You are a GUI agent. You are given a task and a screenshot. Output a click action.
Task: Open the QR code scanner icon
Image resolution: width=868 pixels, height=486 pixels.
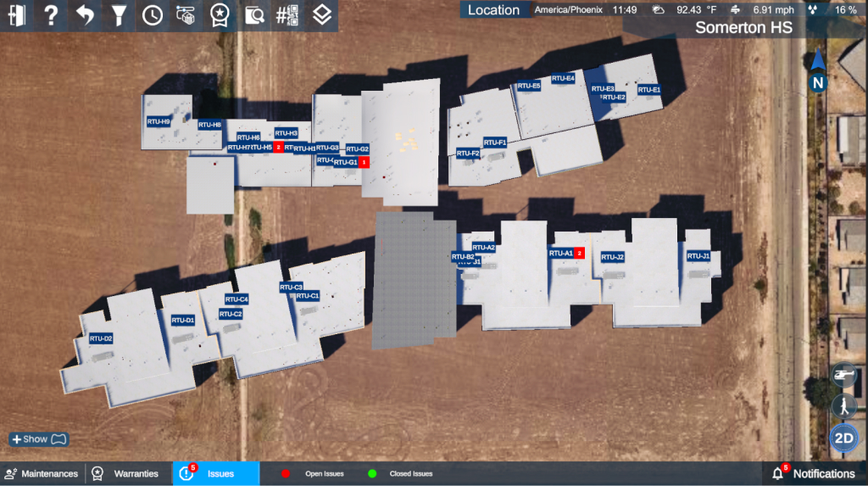[287, 15]
